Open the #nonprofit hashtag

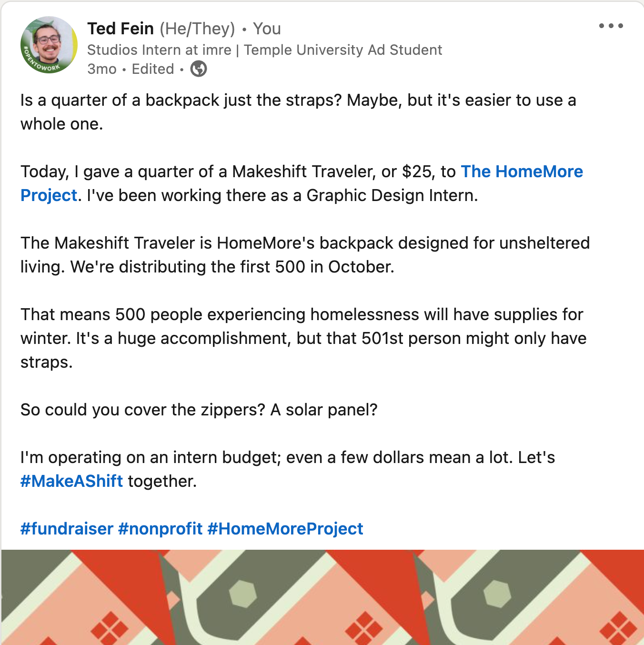pos(160,529)
